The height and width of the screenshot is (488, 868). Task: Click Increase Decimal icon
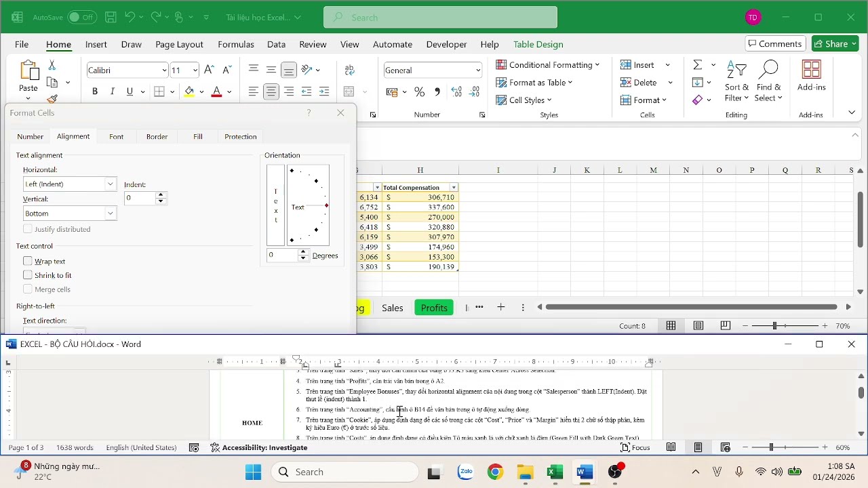point(456,91)
